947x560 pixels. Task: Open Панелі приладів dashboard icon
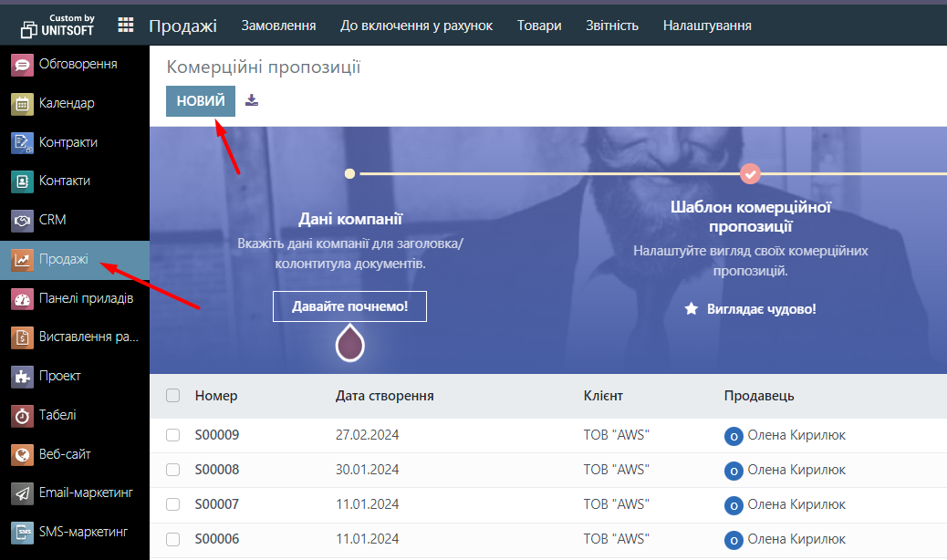pos(23,298)
